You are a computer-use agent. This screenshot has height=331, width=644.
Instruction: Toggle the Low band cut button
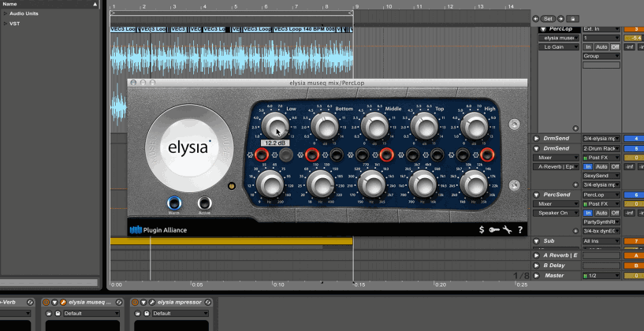point(262,154)
